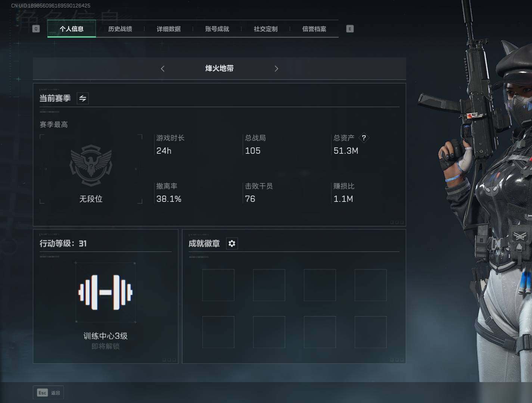Click the 返回 back button
This screenshot has height=403, width=532.
point(49,393)
